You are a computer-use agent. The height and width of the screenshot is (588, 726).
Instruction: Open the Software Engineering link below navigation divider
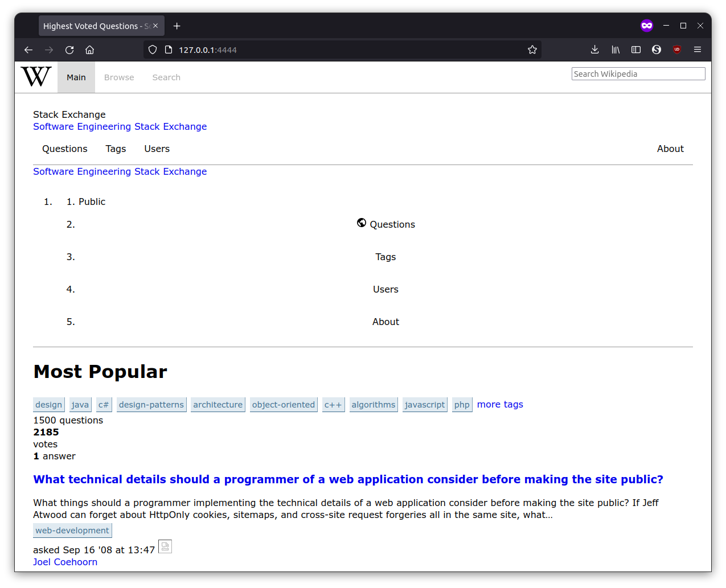click(120, 171)
